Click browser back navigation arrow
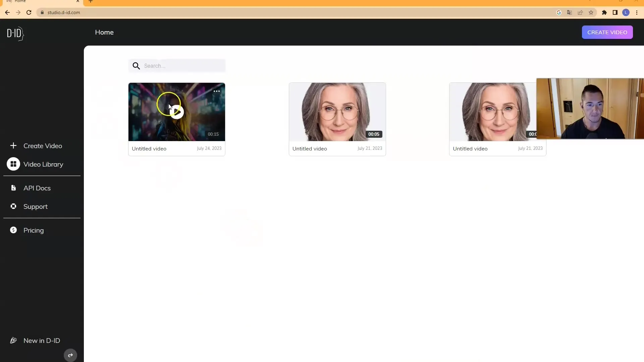The height and width of the screenshot is (362, 644). click(7, 12)
